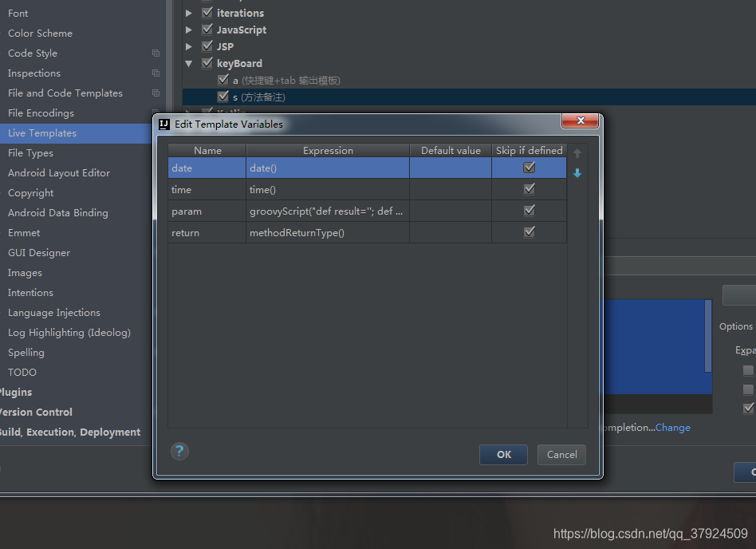Open Inspections settings
The height and width of the screenshot is (549, 756).
coord(33,73)
